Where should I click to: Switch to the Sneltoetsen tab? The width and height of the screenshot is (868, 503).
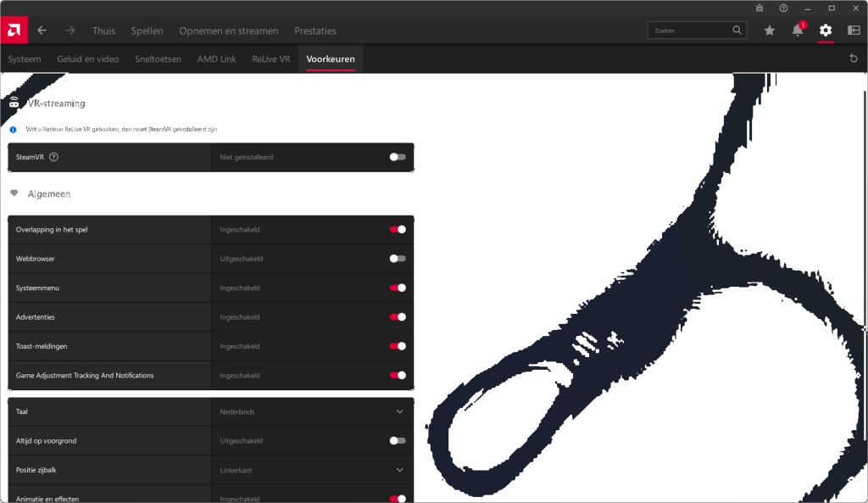click(158, 59)
